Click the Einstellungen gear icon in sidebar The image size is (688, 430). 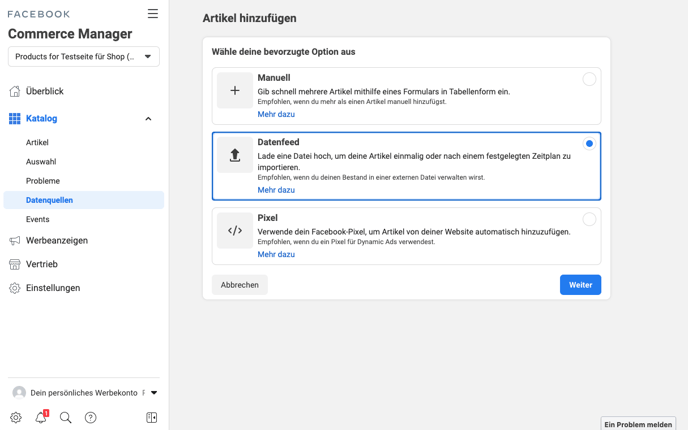(x=14, y=288)
